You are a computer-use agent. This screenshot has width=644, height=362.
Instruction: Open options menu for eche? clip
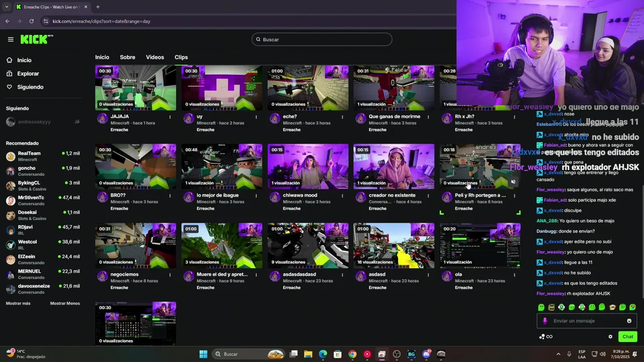(342, 117)
